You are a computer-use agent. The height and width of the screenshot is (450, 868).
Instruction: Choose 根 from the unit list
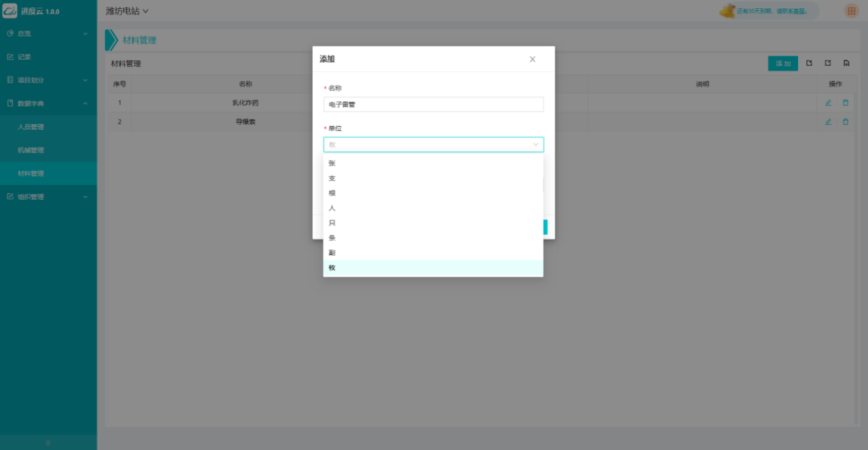(332, 193)
